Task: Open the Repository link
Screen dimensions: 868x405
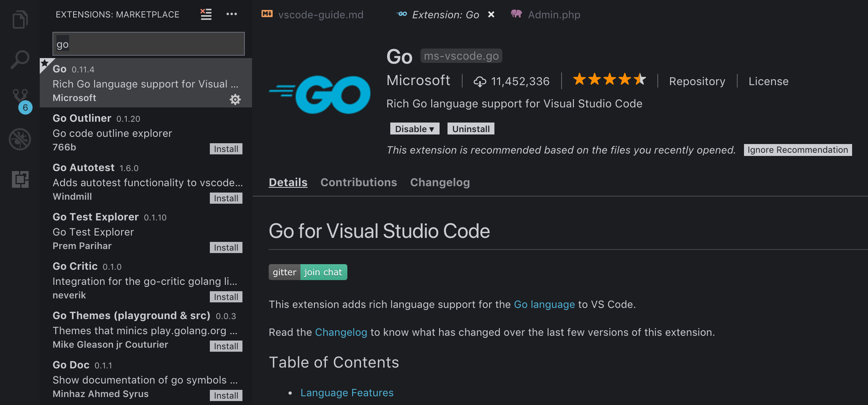Action: point(697,81)
